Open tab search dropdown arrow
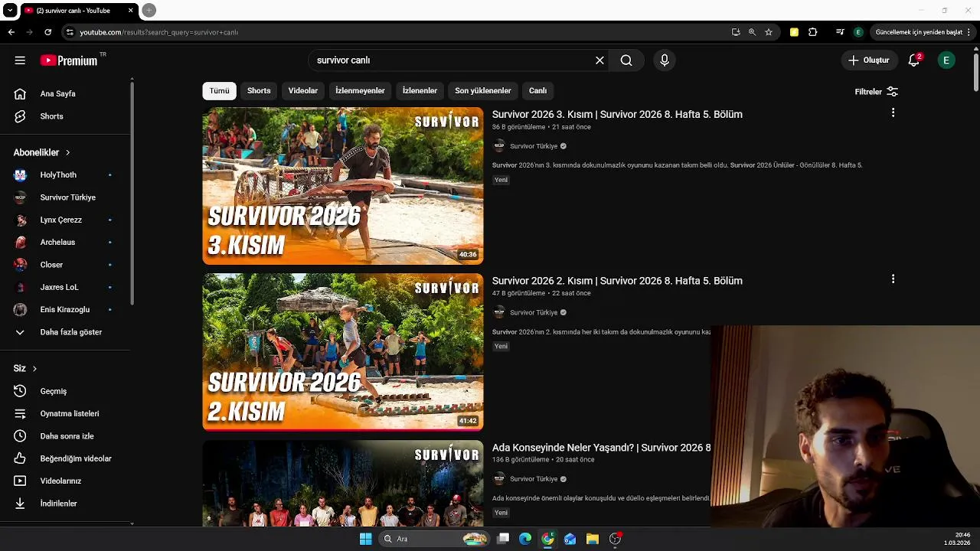Viewport: 980px width, 551px height. [10, 11]
